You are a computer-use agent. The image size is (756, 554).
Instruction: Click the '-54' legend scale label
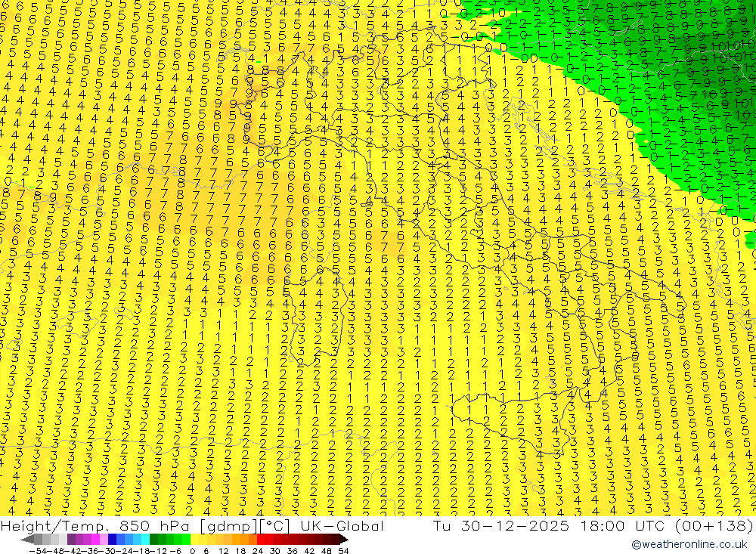(x=38, y=551)
